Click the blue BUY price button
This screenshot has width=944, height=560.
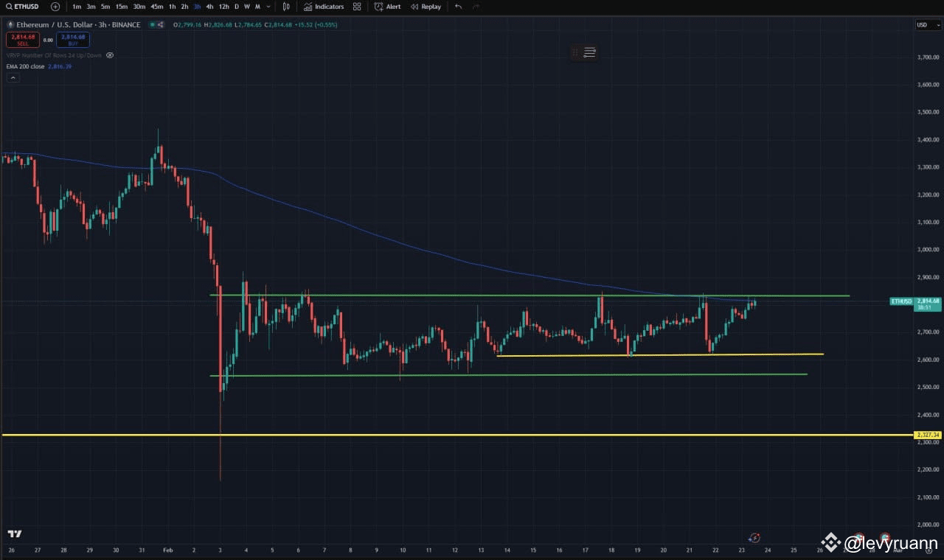[x=73, y=40]
